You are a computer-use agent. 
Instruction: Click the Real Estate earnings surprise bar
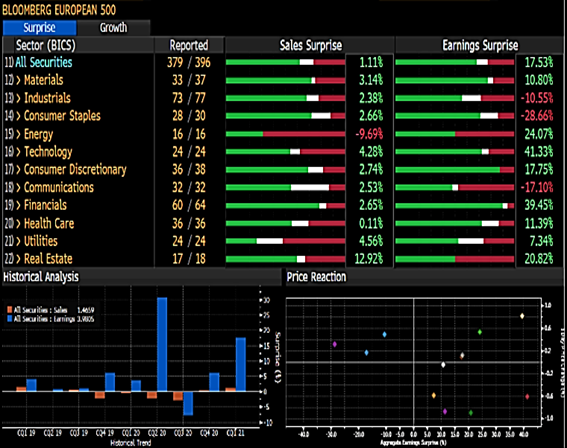click(x=455, y=259)
